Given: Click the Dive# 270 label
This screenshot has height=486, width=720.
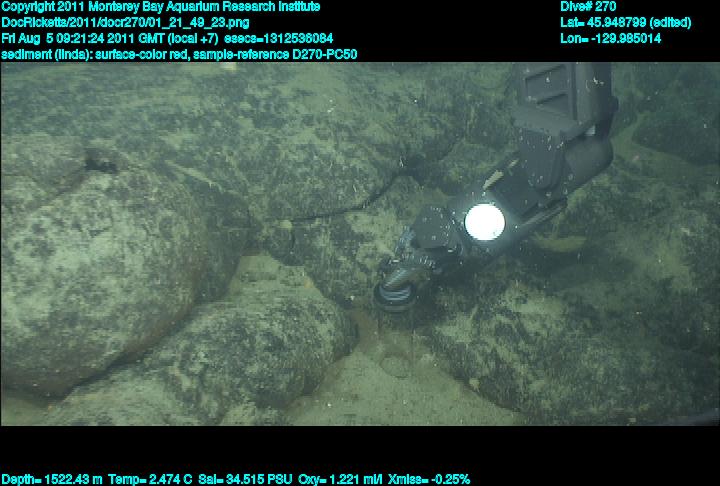Looking at the screenshot, I should 588,7.
